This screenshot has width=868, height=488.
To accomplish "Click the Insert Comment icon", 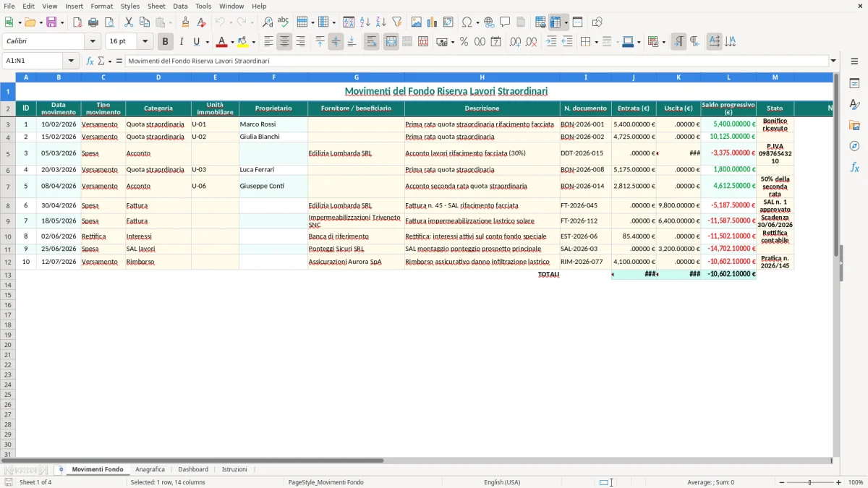I will [x=505, y=22].
